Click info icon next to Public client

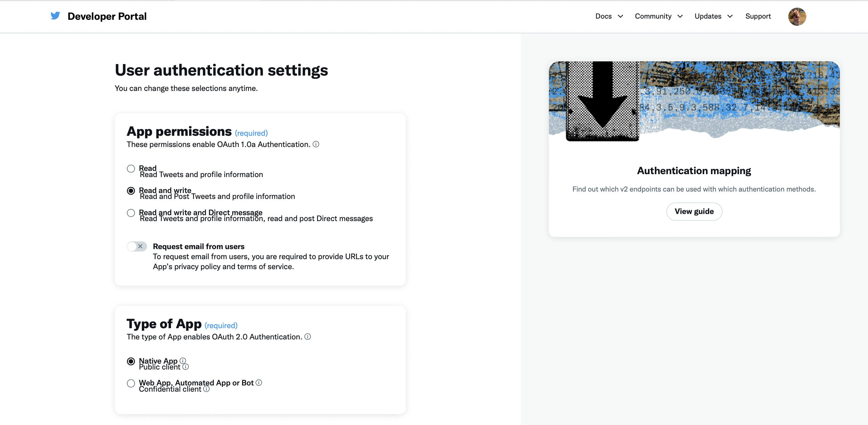186,367
